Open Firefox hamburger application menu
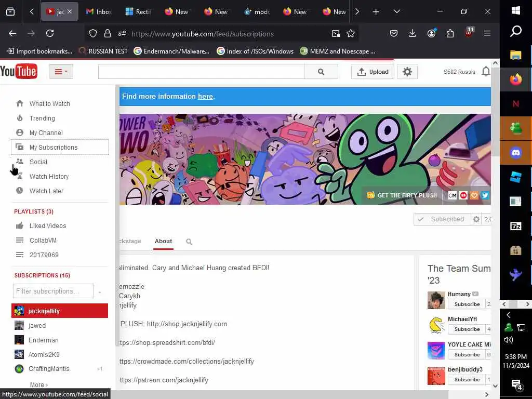 (487, 33)
